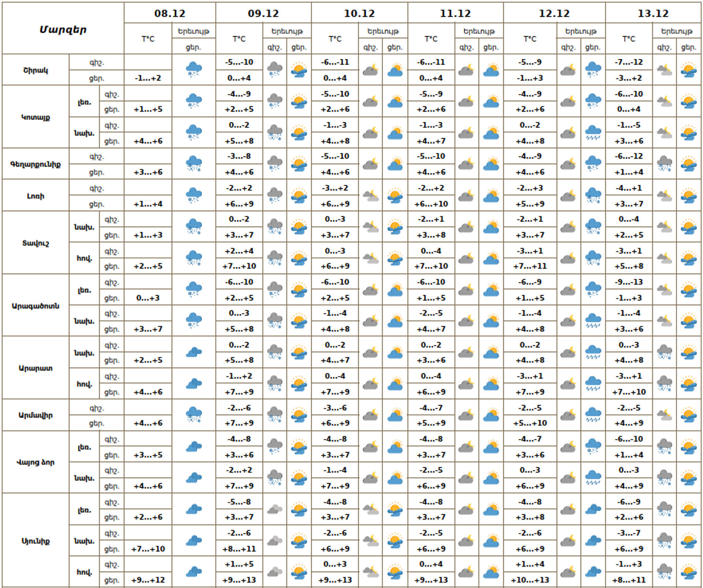This screenshot has height=588, width=703.
Task: Click the +2...+4 temperature cell
Action: click(x=239, y=251)
